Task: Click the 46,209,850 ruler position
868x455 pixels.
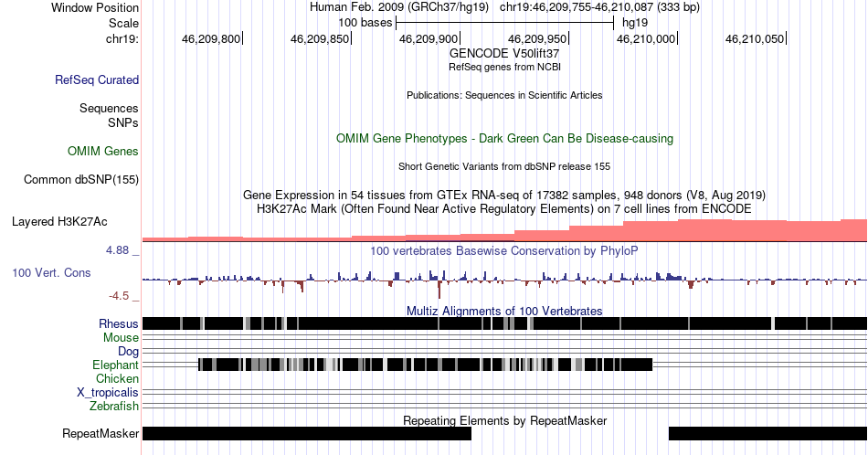Action: pyautogui.click(x=321, y=38)
